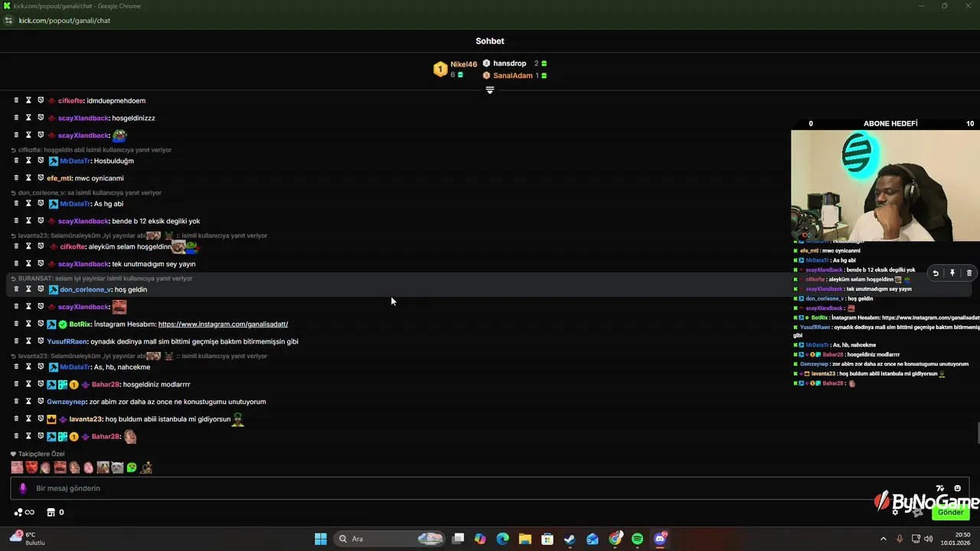Open the instagram.com/ganalisadatt link
This screenshot has width=980, height=551.
pyautogui.click(x=223, y=324)
